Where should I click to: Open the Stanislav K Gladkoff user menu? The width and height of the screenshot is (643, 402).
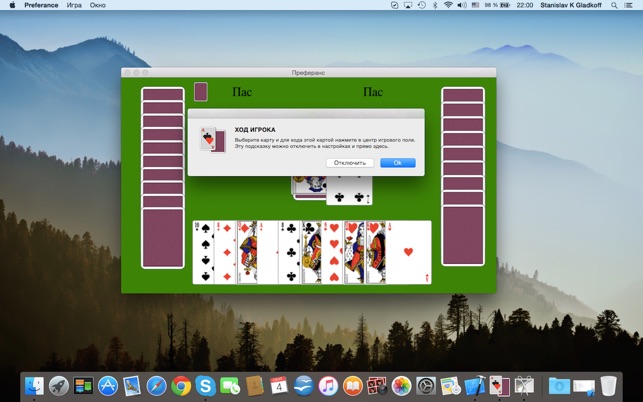coord(568,5)
